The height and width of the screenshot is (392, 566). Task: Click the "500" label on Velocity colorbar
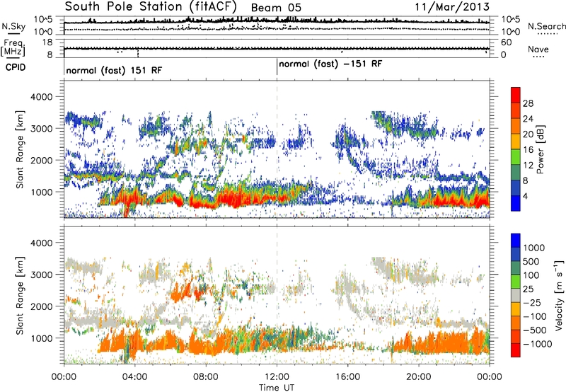(x=531, y=261)
